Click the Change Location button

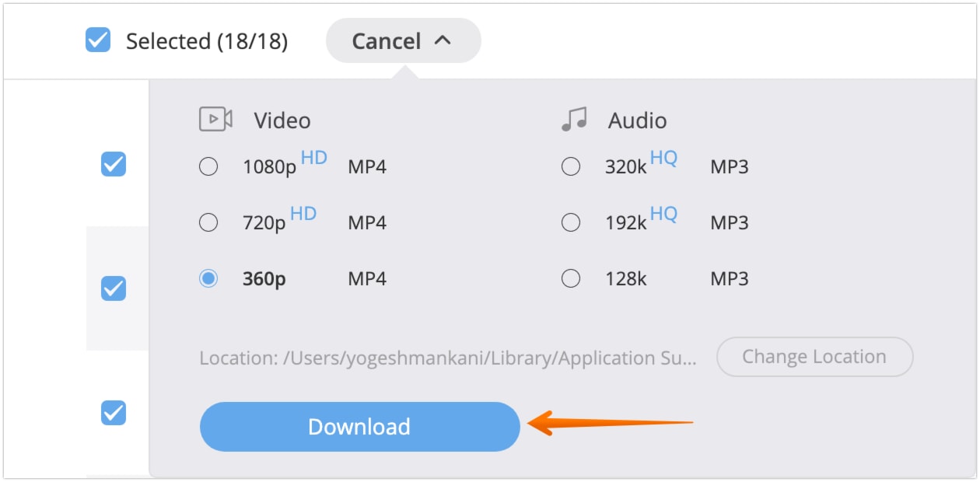coord(814,356)
